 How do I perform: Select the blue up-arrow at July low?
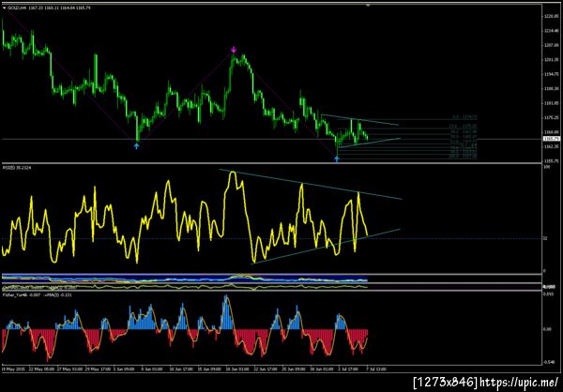click(x=337, y=159)
